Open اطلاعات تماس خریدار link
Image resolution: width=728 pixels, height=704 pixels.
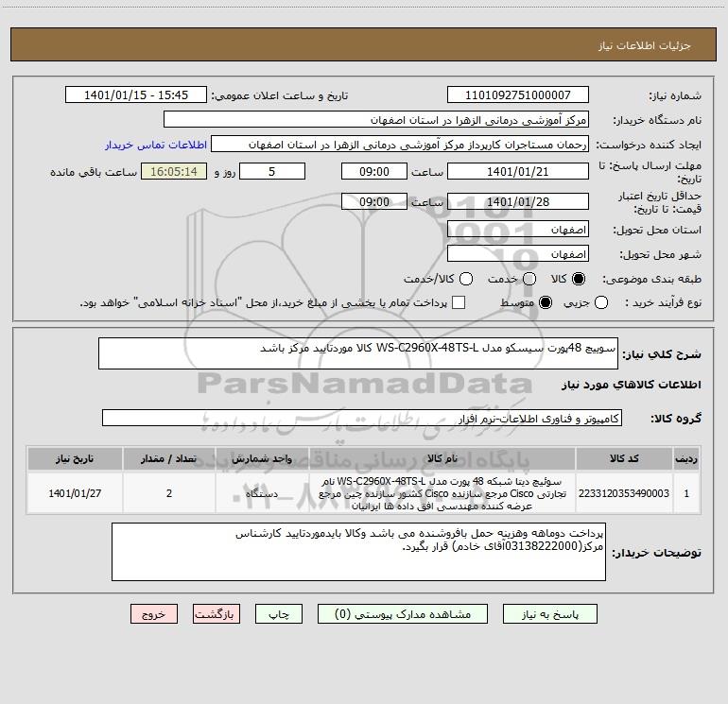tap(156, 145)
